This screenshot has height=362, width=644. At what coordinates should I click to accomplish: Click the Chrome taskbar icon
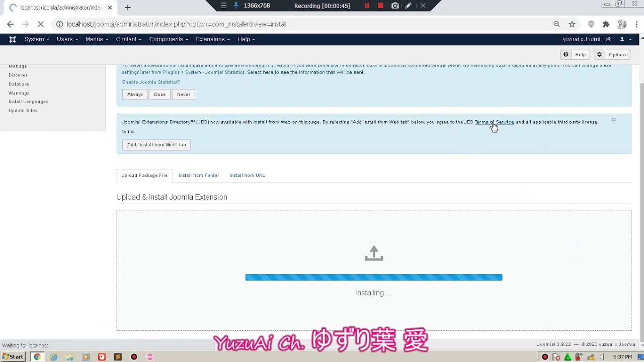tap(37, 357)
